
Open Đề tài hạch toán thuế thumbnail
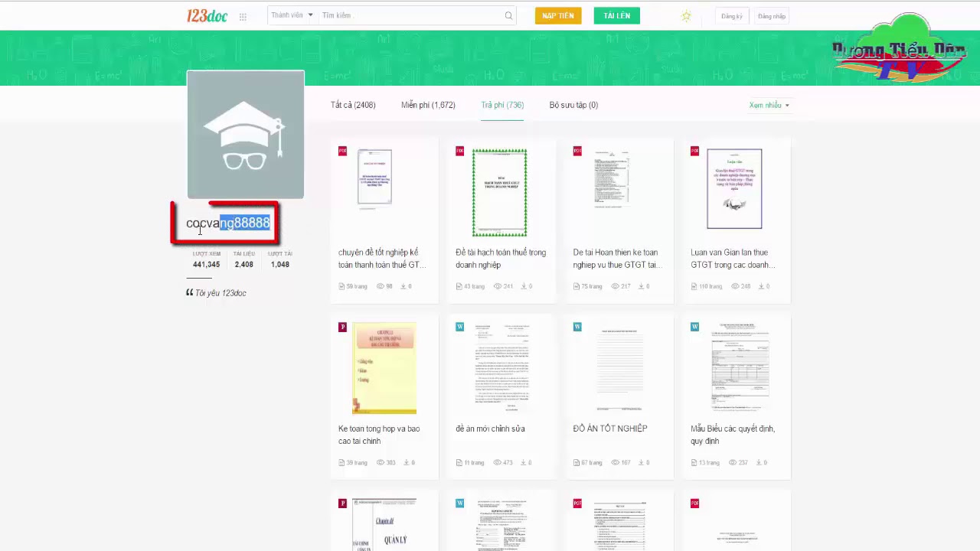coord(499,192)
